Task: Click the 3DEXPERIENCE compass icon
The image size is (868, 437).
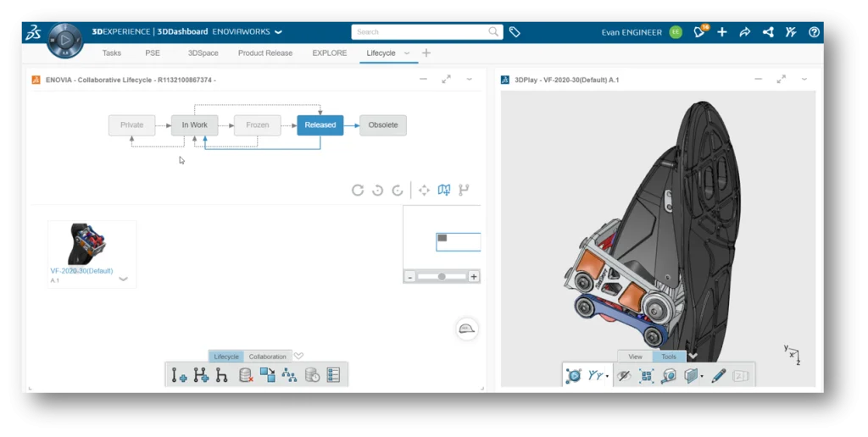Action: [64, 40]
